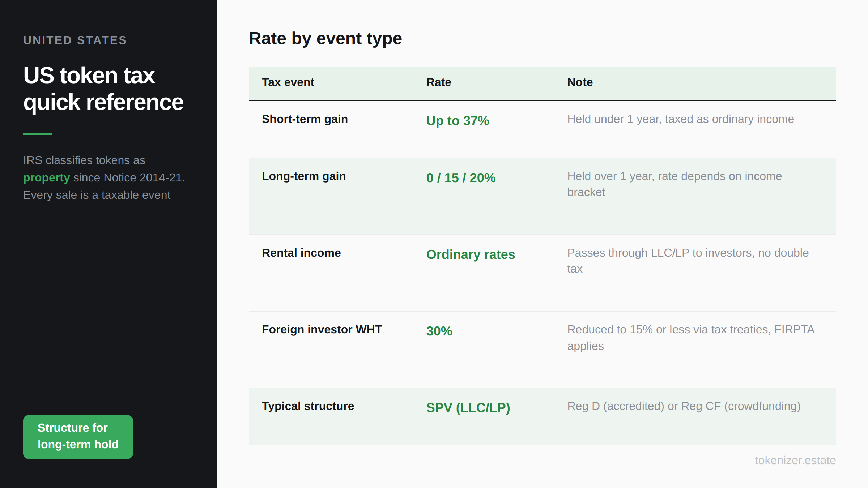Select the 'Note' column header
868x488 pixels.
580,82
